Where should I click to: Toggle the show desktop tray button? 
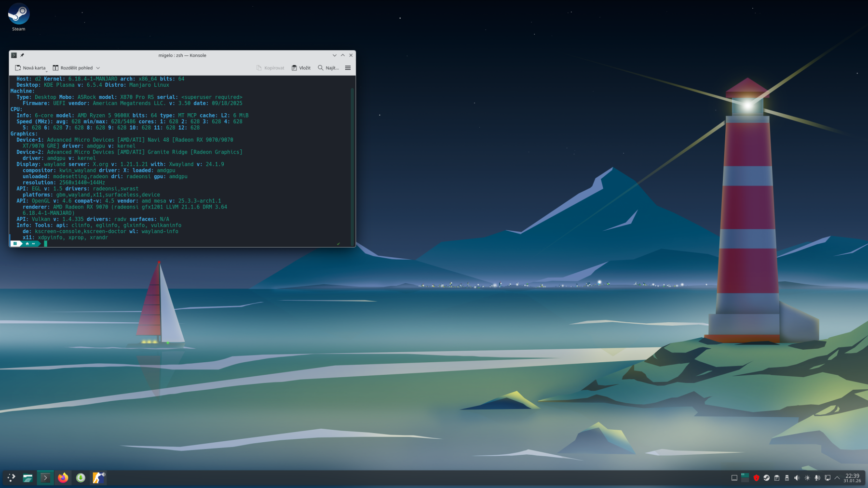click(x=734, y=478)
